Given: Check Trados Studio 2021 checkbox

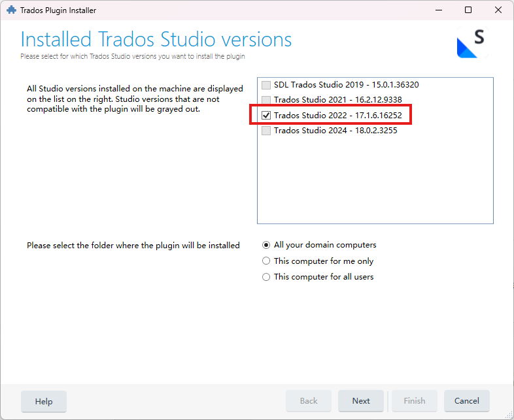Looking at the screenshot, I should pyautogui.click(x=266, y=100).
